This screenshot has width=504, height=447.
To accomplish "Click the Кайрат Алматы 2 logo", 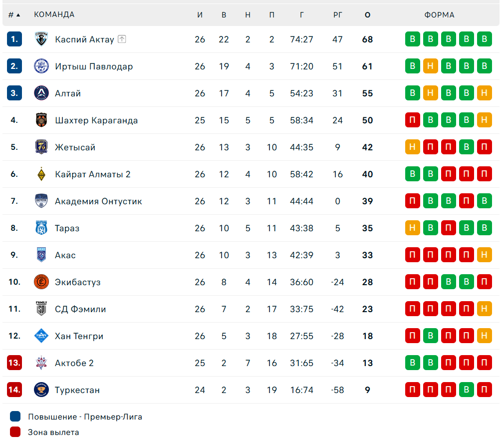I will [x=41, y=174].
